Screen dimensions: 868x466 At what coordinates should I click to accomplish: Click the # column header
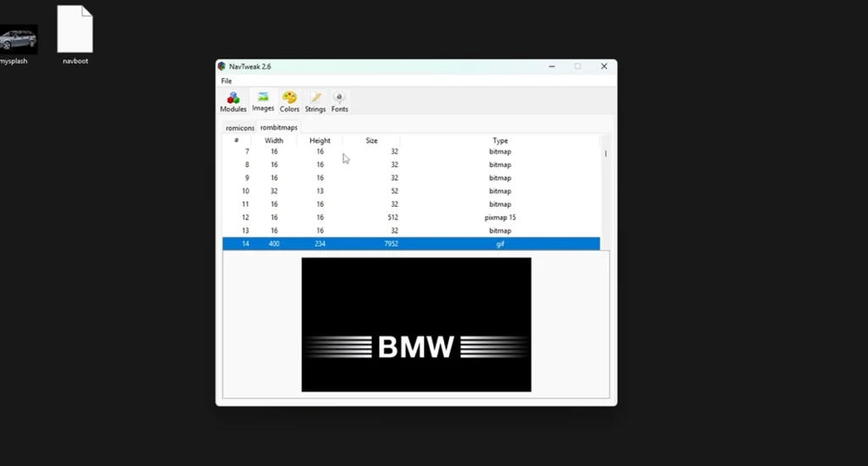pos(236,141)
